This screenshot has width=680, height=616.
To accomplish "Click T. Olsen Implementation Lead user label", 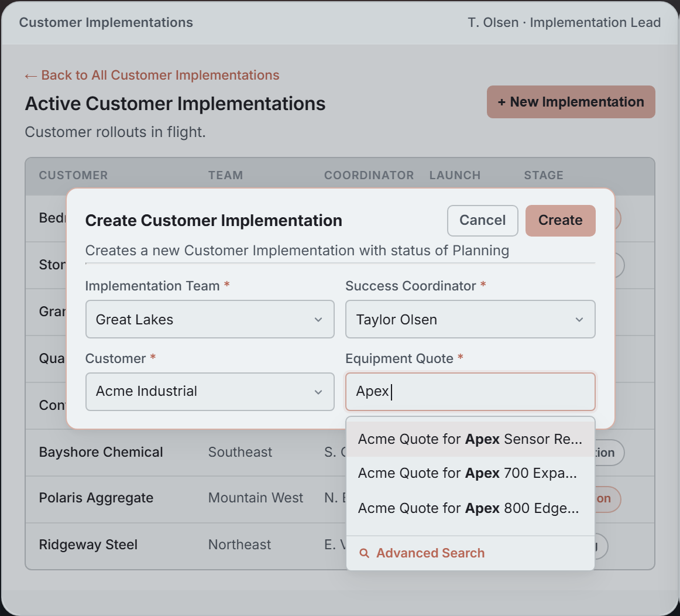I will coord(564,23).
